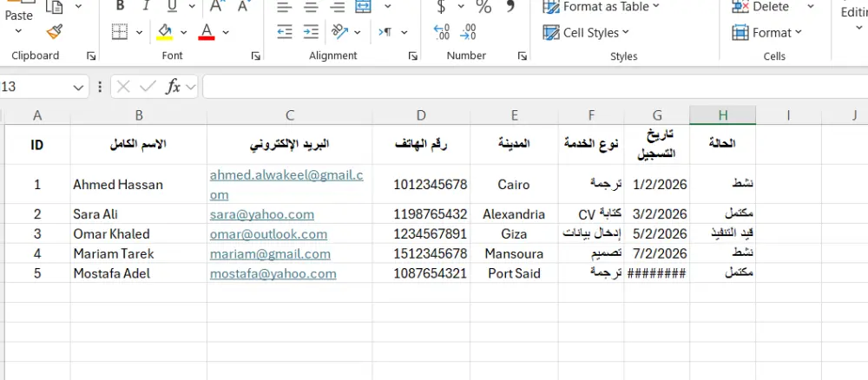The width and height of the screenshot is (868, 380).
Task: Toggle italic formatting
Action: tap(146, 6)
